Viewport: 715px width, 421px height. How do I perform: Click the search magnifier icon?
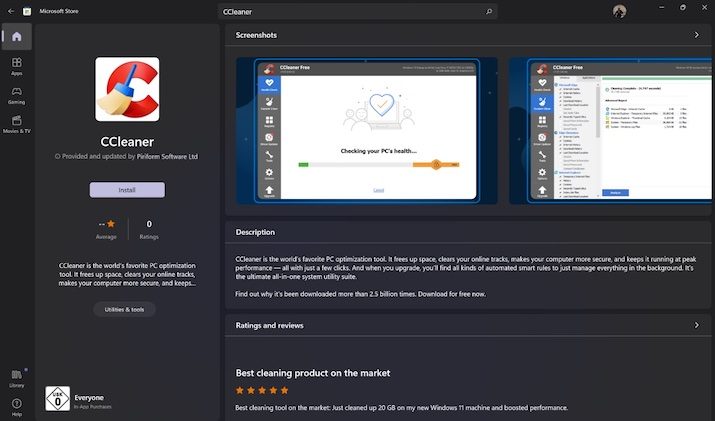(x=489, y=11)
